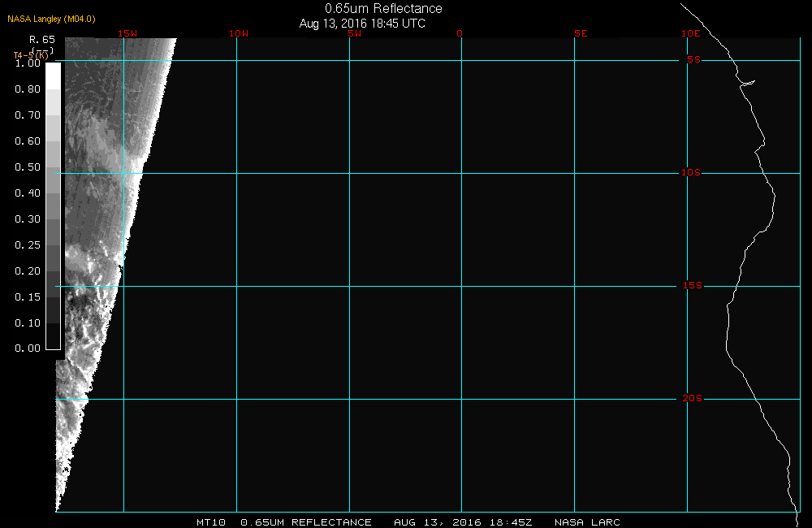This screenshot has width=812, height=528.
Task: Click the 0.50 colorbar value
Action: 28,167
